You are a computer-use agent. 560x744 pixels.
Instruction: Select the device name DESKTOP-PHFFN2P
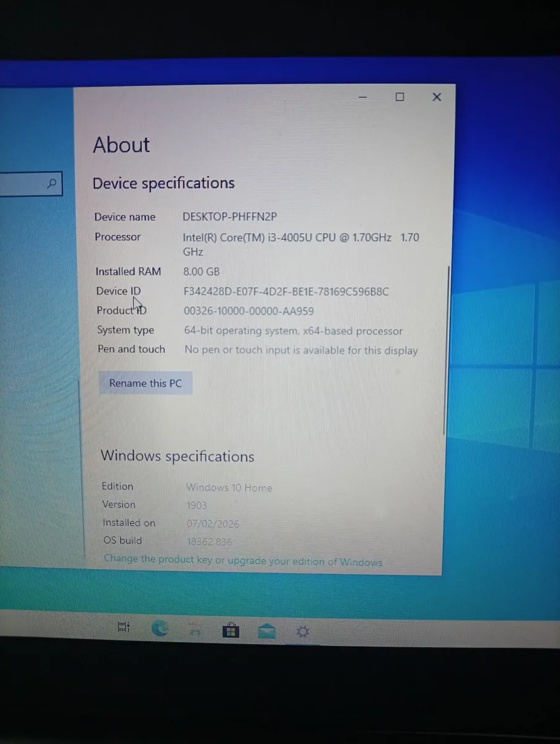click(x=229, y=216)
